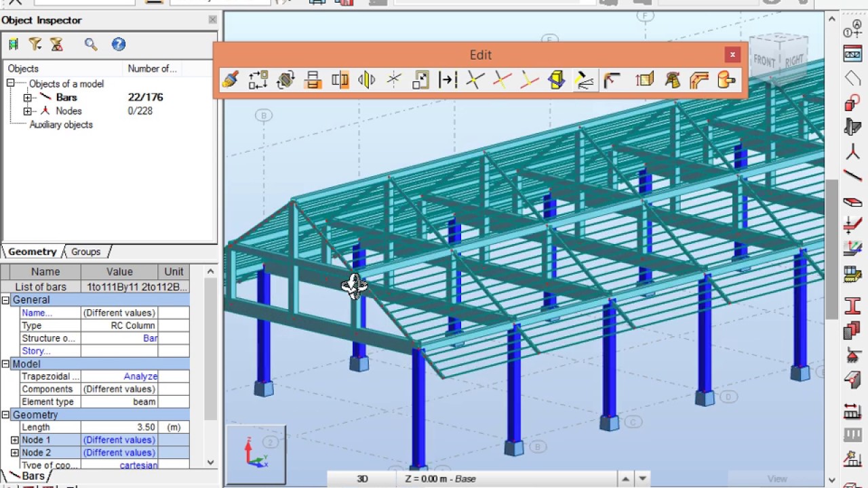Select the Revolve tool icon
Screen dimensions: 868x488
pos(672,80)
